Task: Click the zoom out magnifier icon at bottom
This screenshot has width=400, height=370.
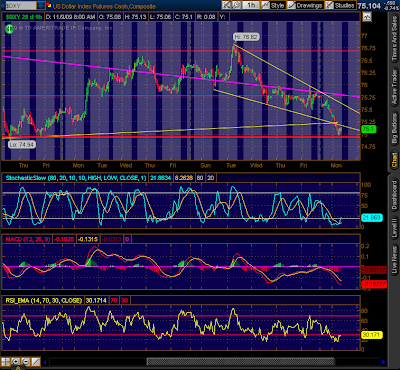Action: [x=26, y=362]
